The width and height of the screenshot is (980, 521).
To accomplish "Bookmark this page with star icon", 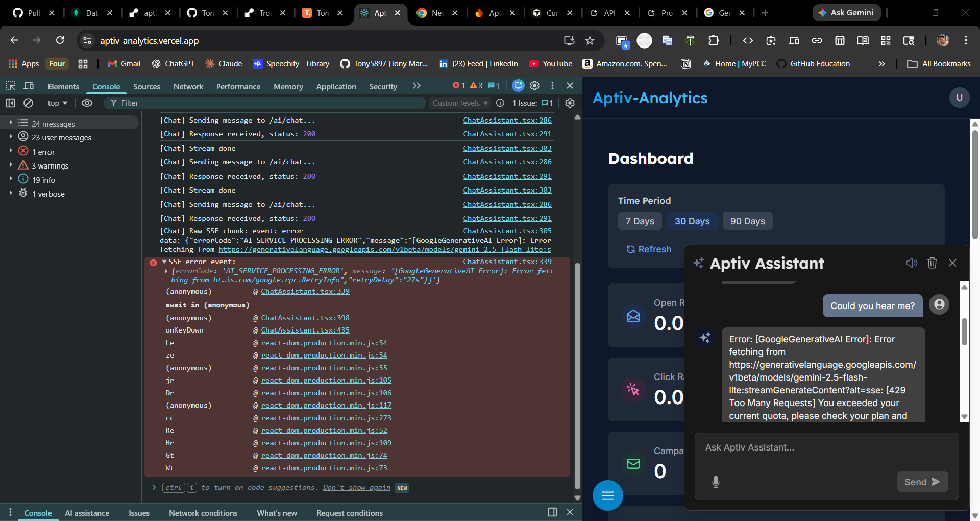I will [590, 41].
